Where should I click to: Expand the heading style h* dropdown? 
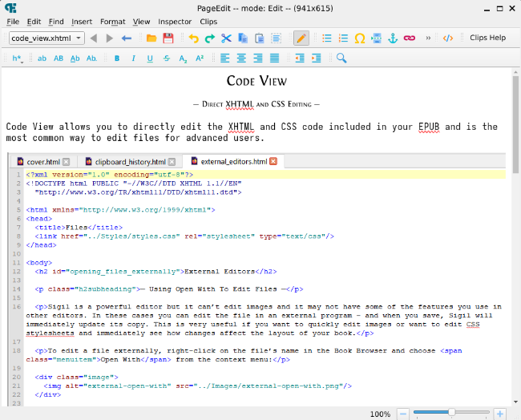(x=18, y=58)
